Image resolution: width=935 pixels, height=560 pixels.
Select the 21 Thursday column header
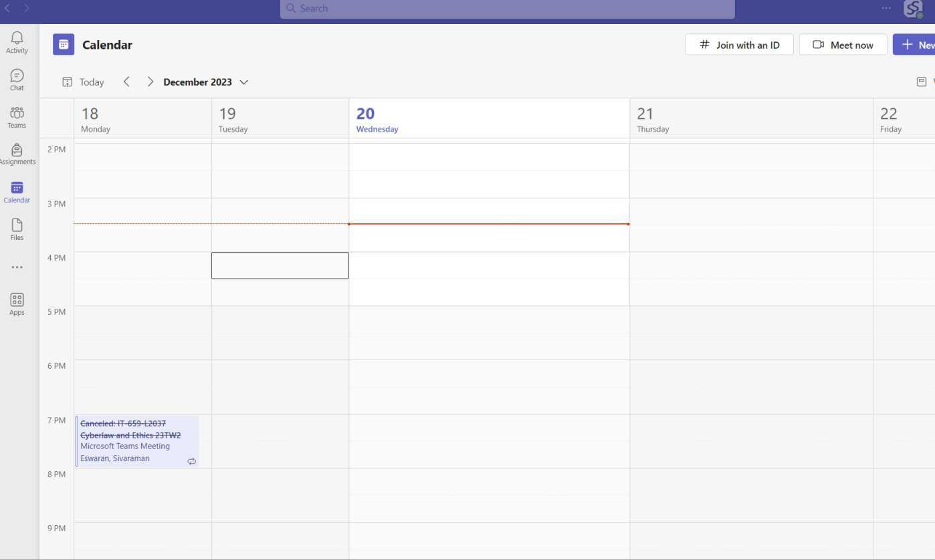(751, 120)
